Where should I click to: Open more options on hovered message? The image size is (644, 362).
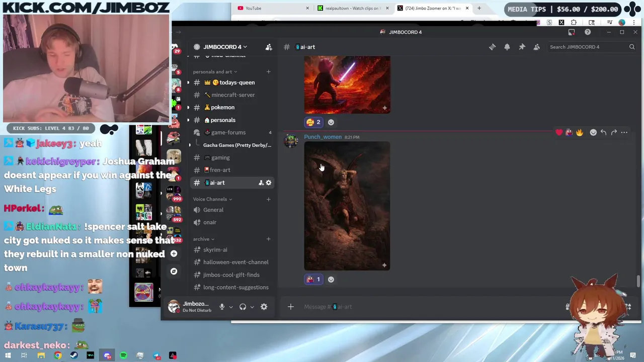coord(624,132)
